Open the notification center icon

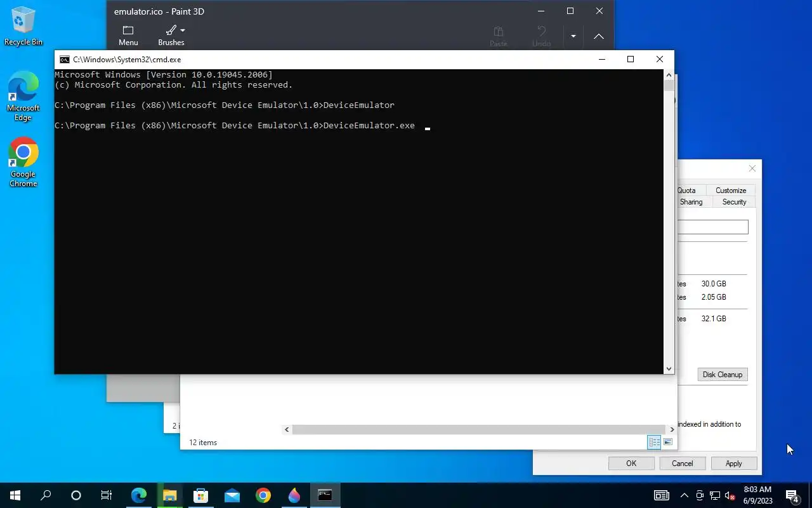click(792, 495)
